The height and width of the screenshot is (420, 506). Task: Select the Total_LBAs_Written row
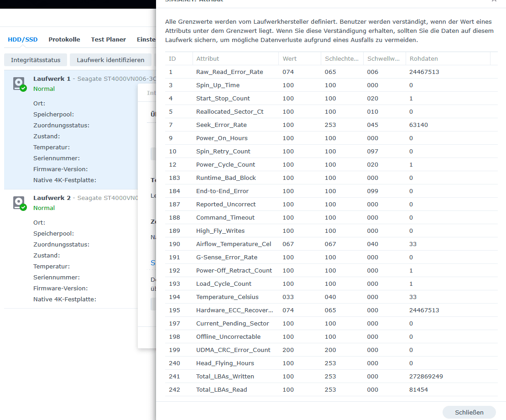click(x=331, y=376)
